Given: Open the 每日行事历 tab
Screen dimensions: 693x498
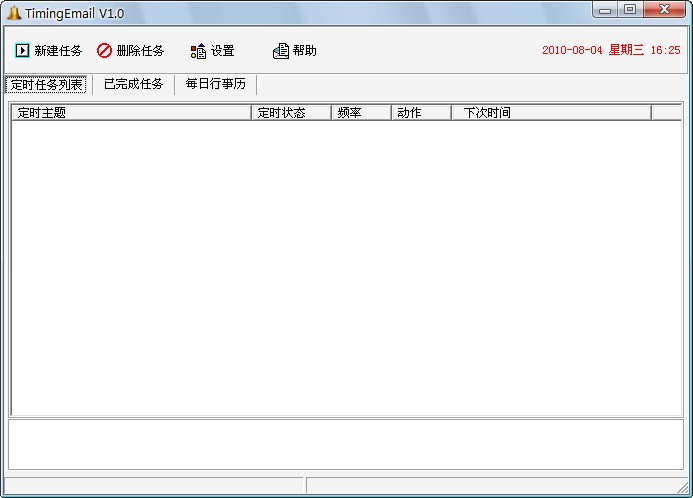Looking at the screenshot, I should [x=216, y=84].
